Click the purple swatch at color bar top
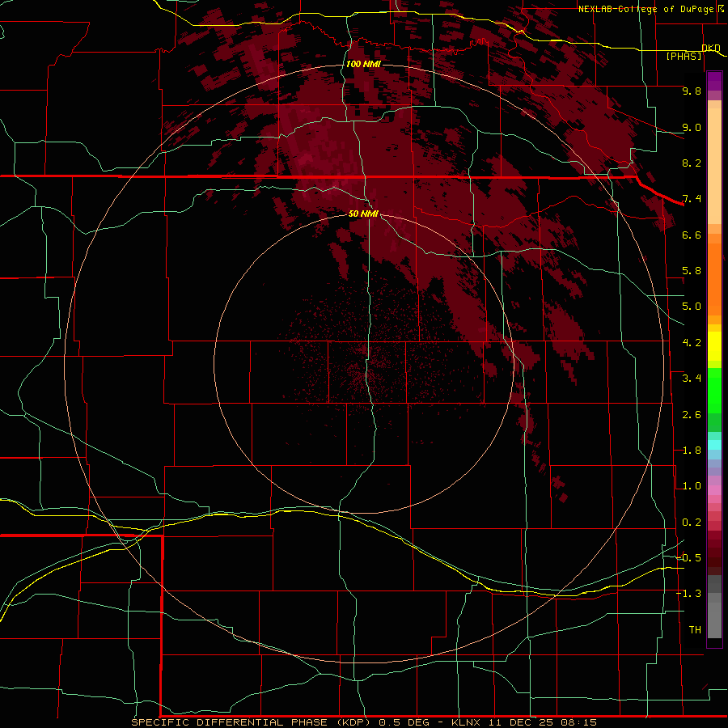The image size is (728, 728). click(714, 81)
